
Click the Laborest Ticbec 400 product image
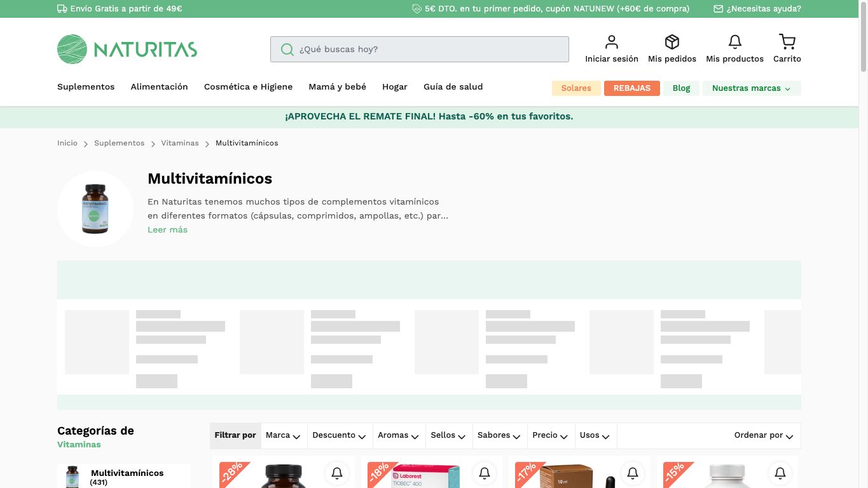(425, 477)
